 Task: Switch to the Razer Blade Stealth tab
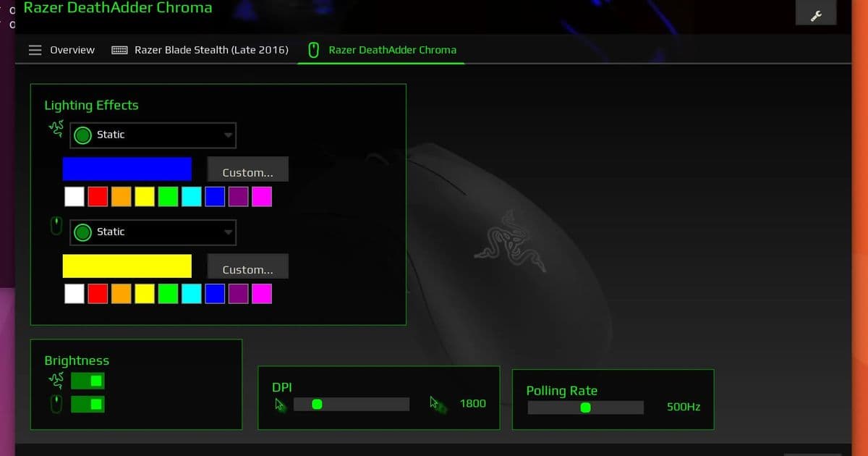point(210,50)
